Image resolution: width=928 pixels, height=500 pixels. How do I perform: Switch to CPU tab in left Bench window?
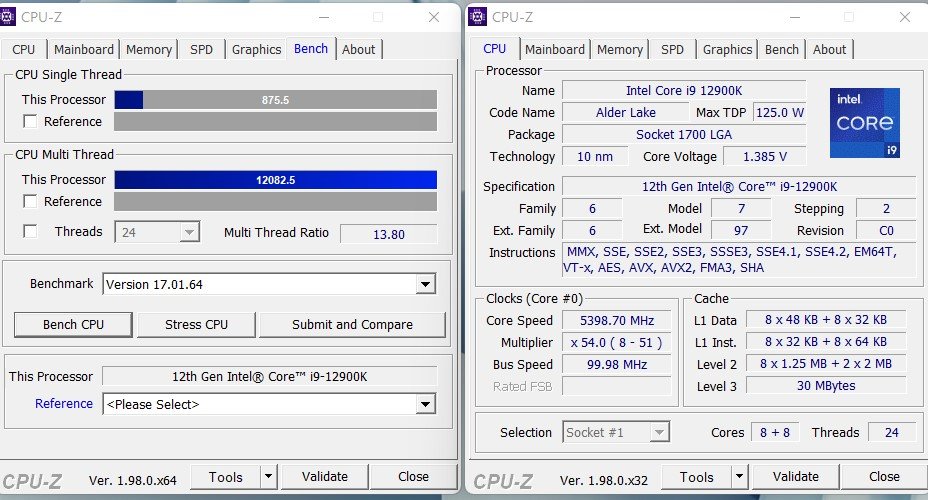coord(24,49)
